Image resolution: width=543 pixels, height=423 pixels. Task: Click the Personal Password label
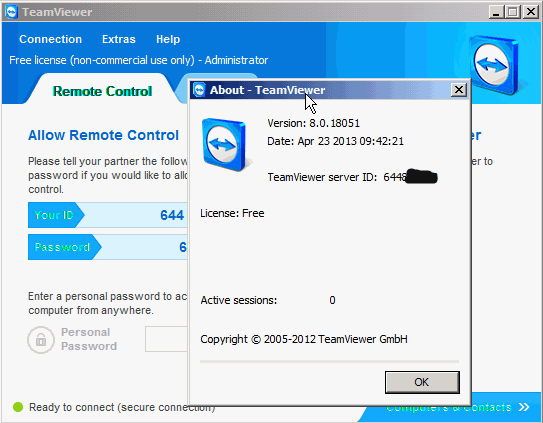[89, 339]
